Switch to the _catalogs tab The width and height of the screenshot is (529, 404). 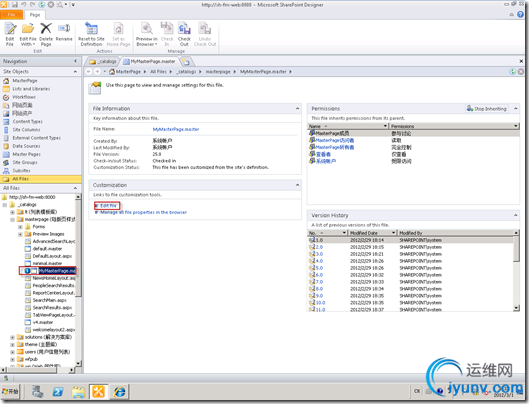[103, 61]
